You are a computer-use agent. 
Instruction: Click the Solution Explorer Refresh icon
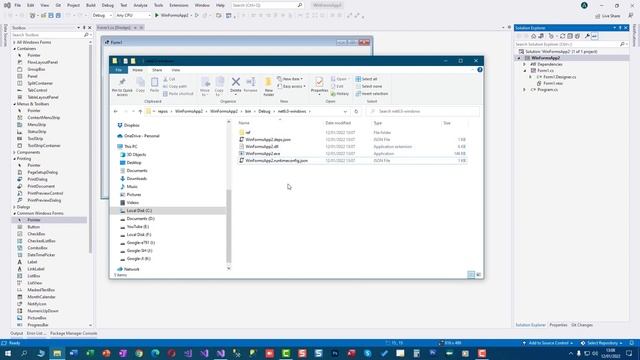point(562,36)
